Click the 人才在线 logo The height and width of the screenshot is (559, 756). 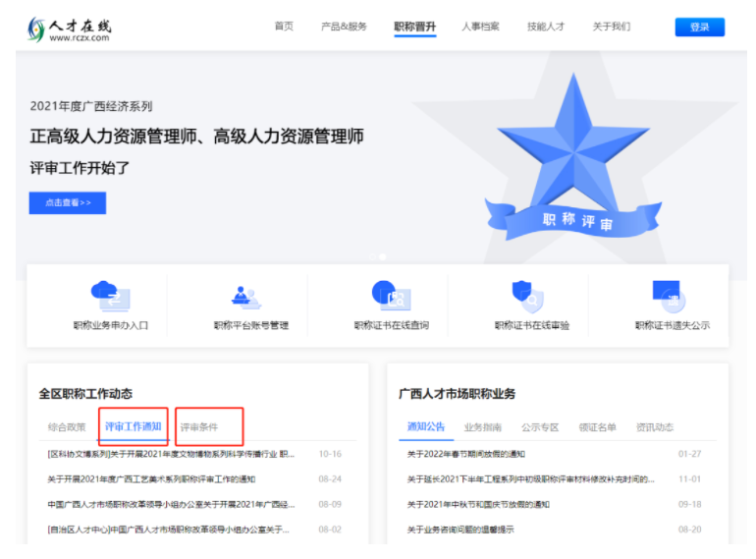pyautogui.click(x=69, y=28)
